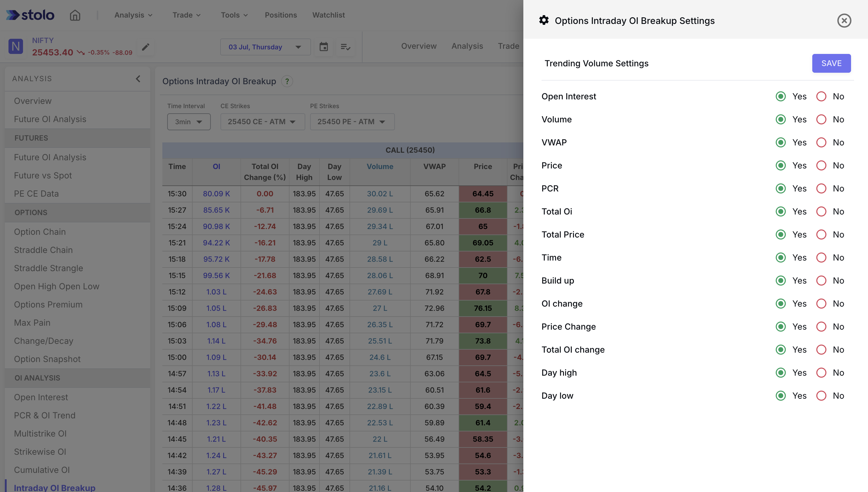
Task: Open Open High Open Low in sidebar
Action: click(56, 286)
